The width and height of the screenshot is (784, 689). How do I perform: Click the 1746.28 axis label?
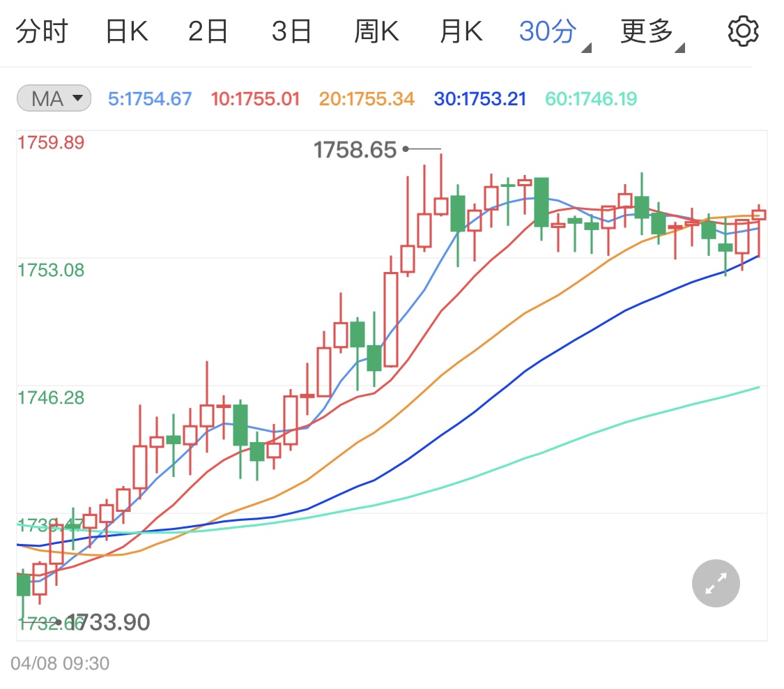(x=51, y=397)
